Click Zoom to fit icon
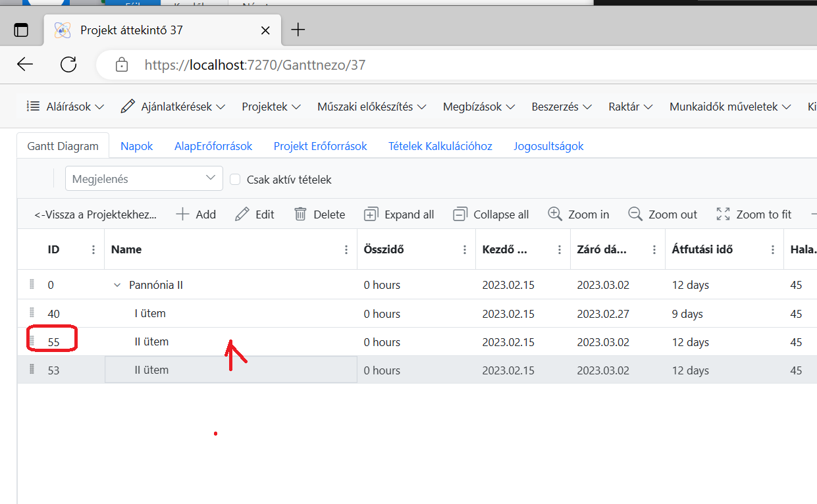This screenshot has width=817, height=504. point(723,214)
